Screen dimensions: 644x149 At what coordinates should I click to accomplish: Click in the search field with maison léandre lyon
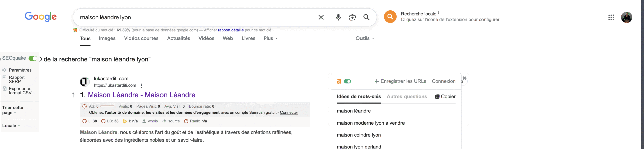click(x=196, y=17)
